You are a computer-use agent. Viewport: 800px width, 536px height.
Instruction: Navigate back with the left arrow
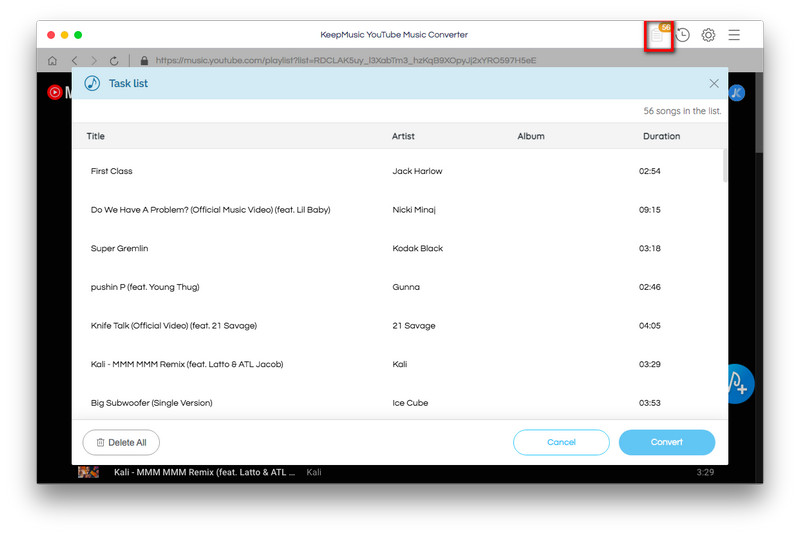(x=74, y=61)
